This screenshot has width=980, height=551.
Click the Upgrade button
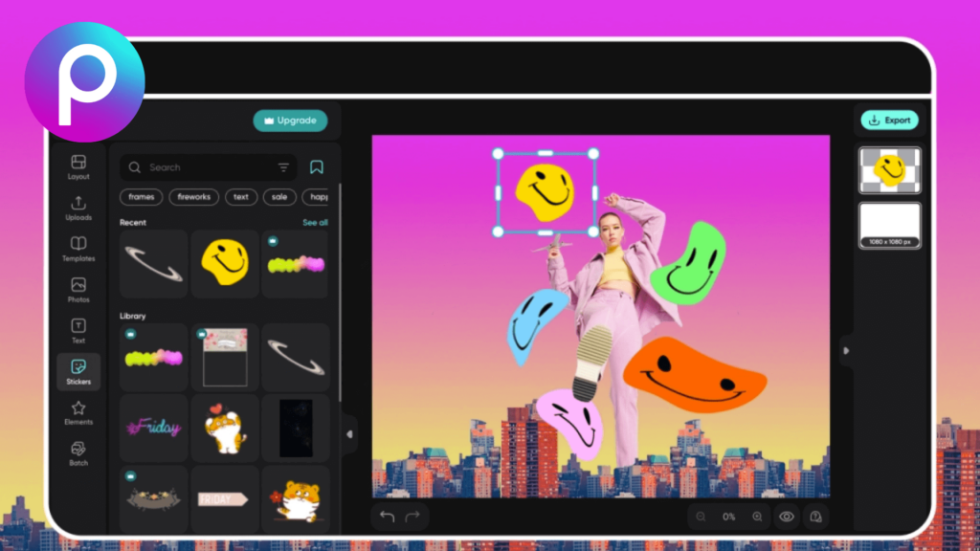point(290,121)
